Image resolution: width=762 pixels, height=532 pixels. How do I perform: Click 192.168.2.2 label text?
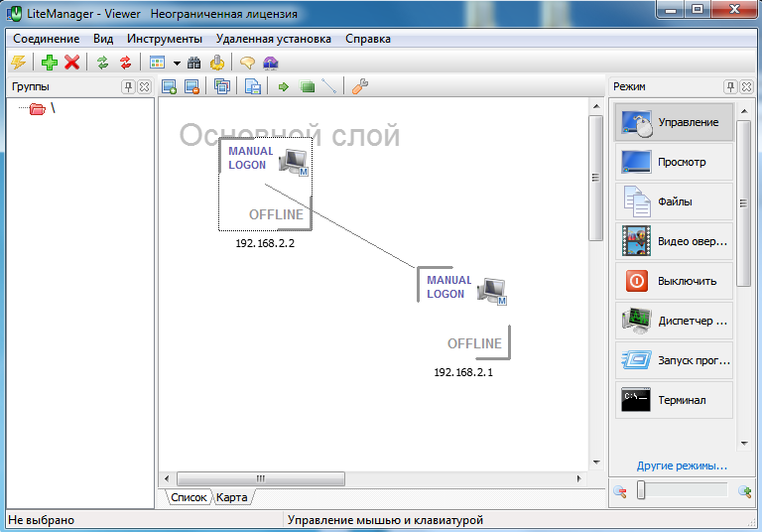pos(265,243)
